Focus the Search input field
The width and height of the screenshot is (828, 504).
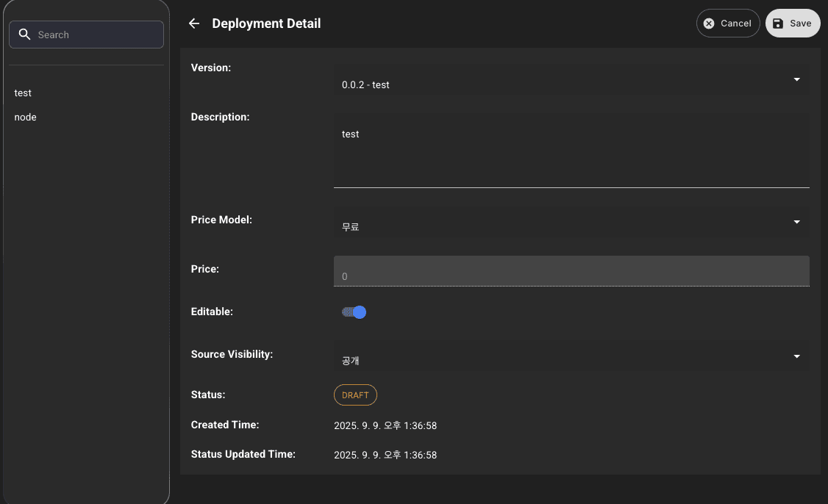pos(86,35)
